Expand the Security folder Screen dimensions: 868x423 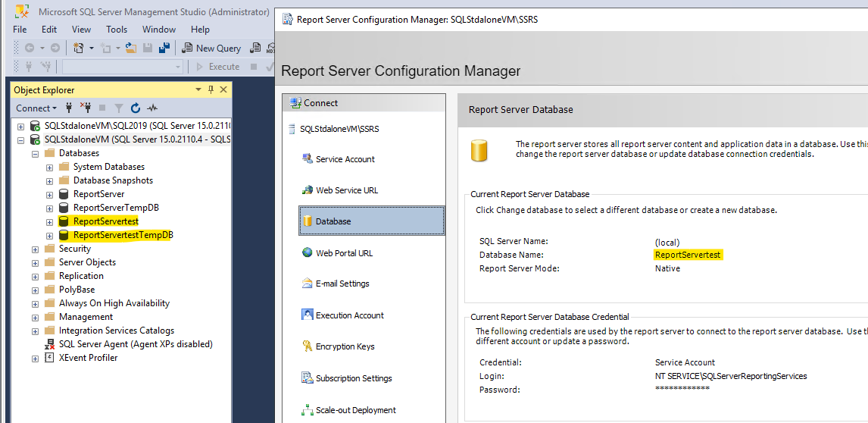point(35,249)
